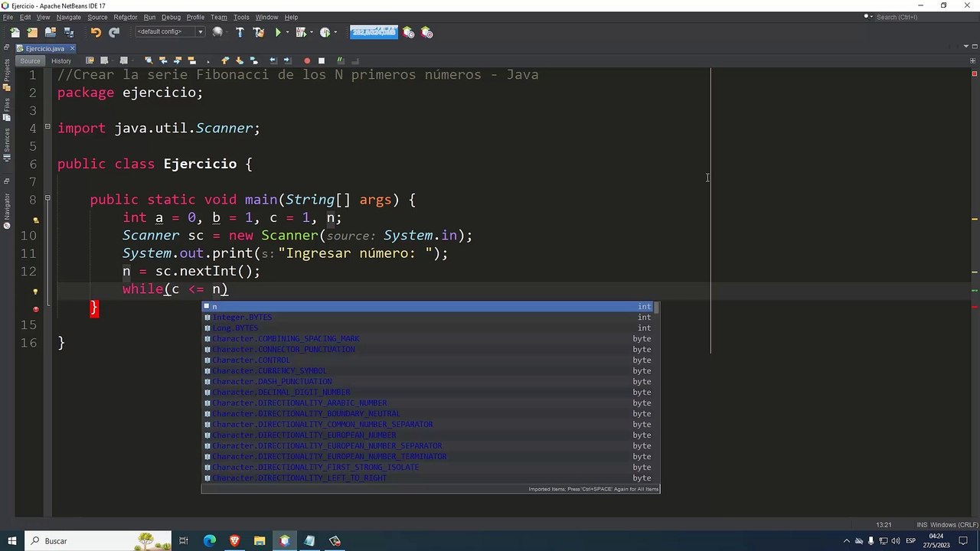Select 'n' int completion suggestion

pos(430,306)
